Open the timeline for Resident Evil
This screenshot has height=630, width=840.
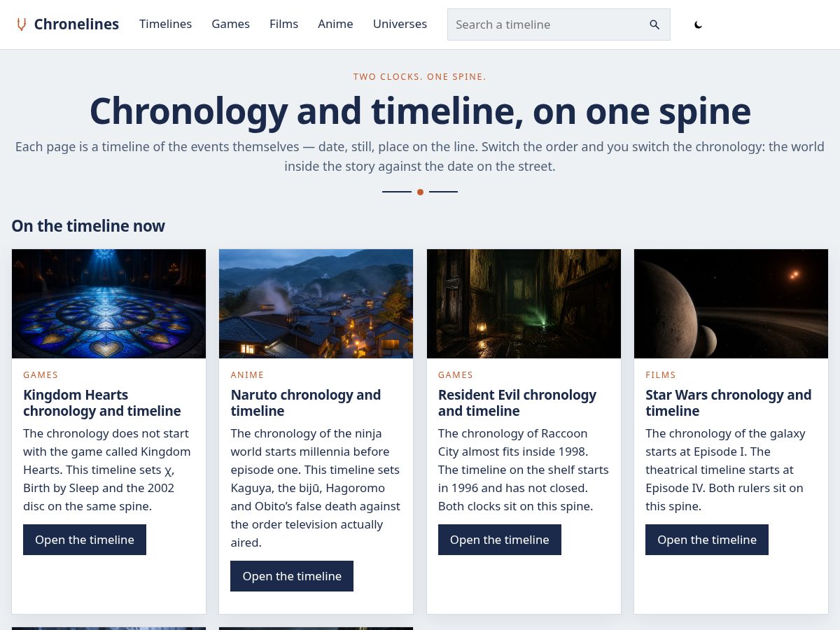coord(500,540)
